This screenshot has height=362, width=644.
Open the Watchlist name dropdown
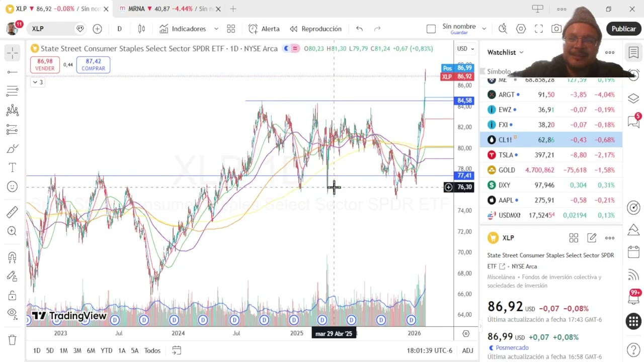point(505,52)
